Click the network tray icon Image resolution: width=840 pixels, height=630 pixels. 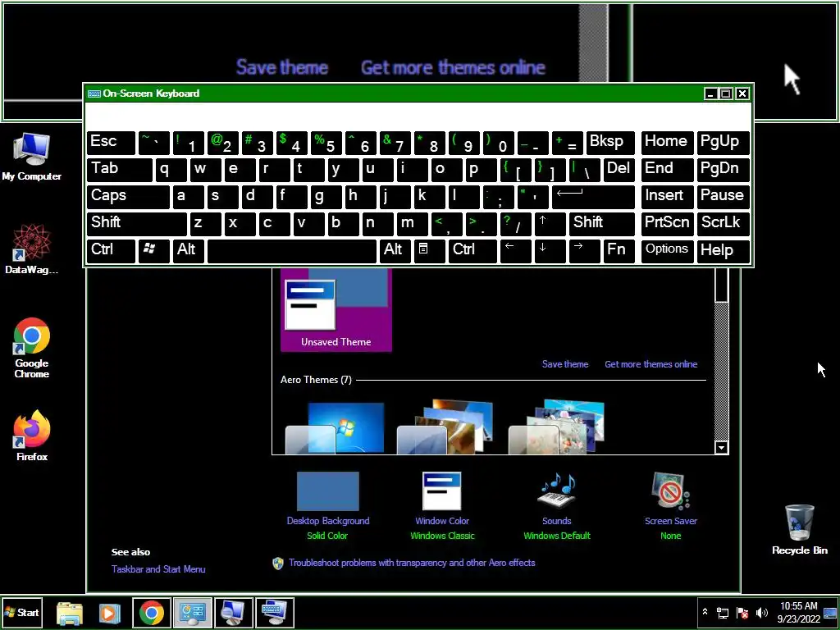723,613
